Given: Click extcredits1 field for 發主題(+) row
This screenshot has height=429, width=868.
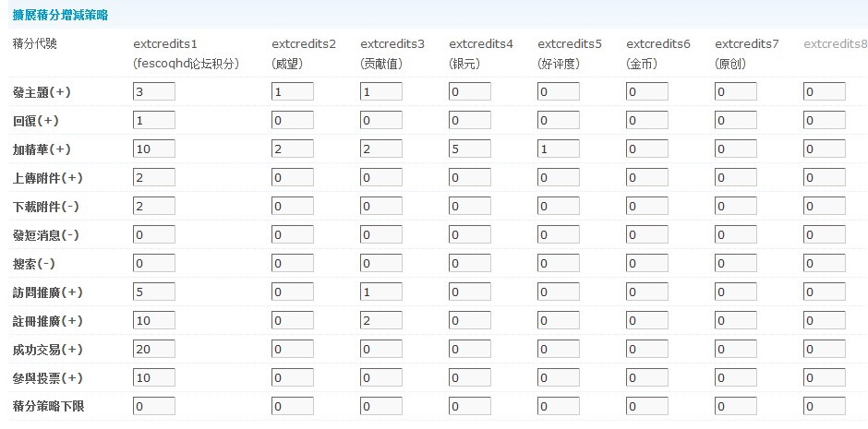Looking at the screenshot, I should pyautogui.click(x=154, y=91).
